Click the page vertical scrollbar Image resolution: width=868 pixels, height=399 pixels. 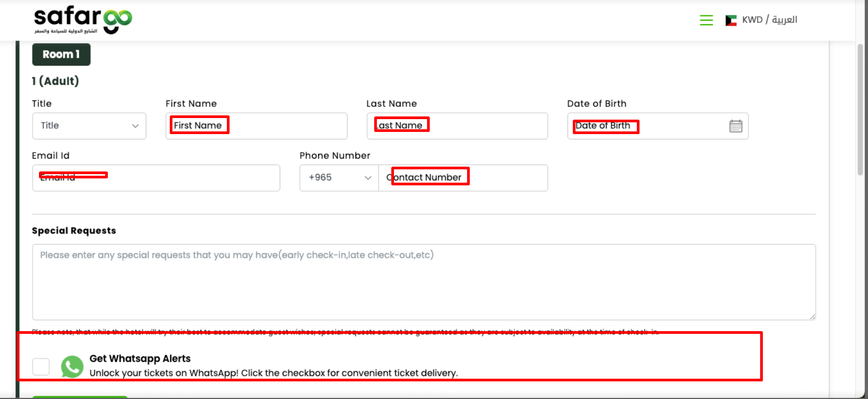point(859,109)
